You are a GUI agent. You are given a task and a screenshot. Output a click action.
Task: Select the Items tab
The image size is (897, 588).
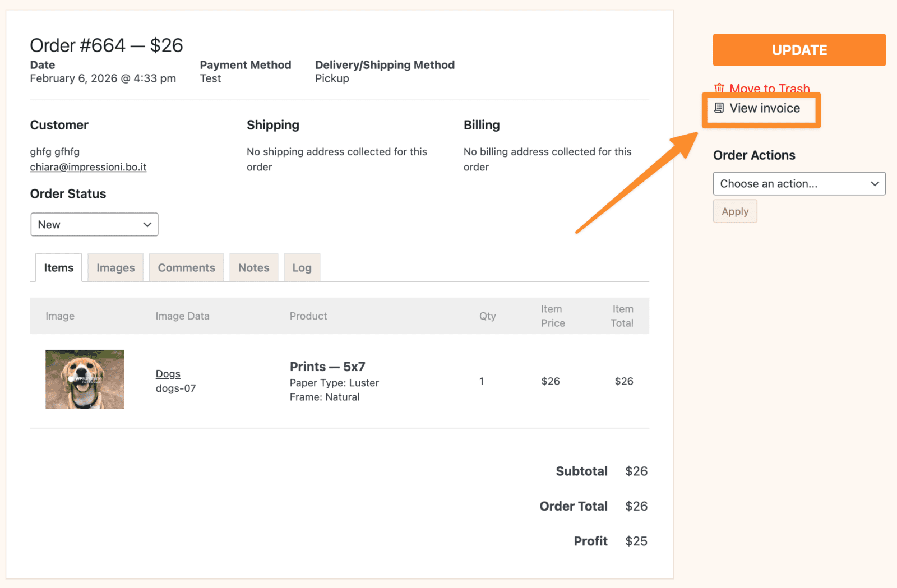59,268
